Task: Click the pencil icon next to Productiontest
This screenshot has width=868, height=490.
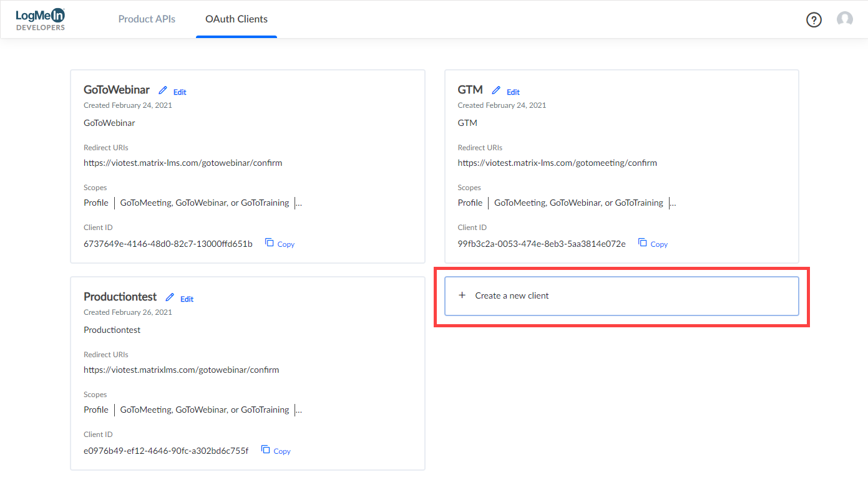Action: coord(170,297)
